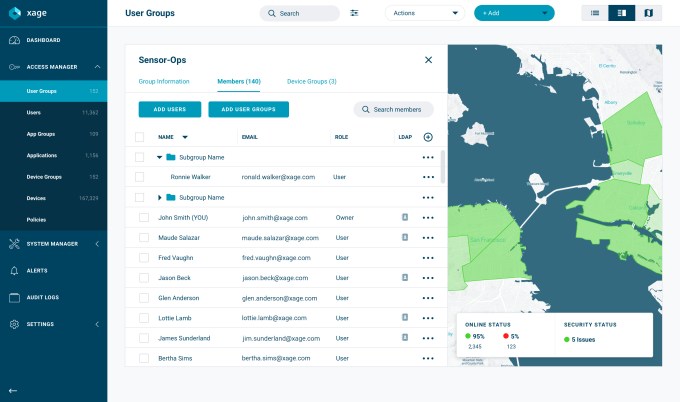The height and width of the screenshot is (402, 680).
Task: Select Users in sidebar
Action: click(53, 112)
